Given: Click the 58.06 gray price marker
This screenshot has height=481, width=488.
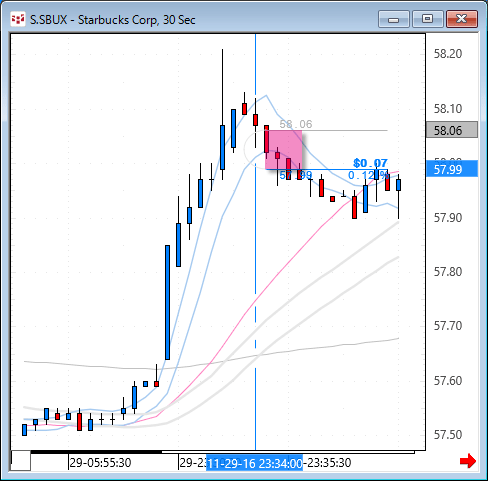Looking at the screenshot, I should point(452,130).
